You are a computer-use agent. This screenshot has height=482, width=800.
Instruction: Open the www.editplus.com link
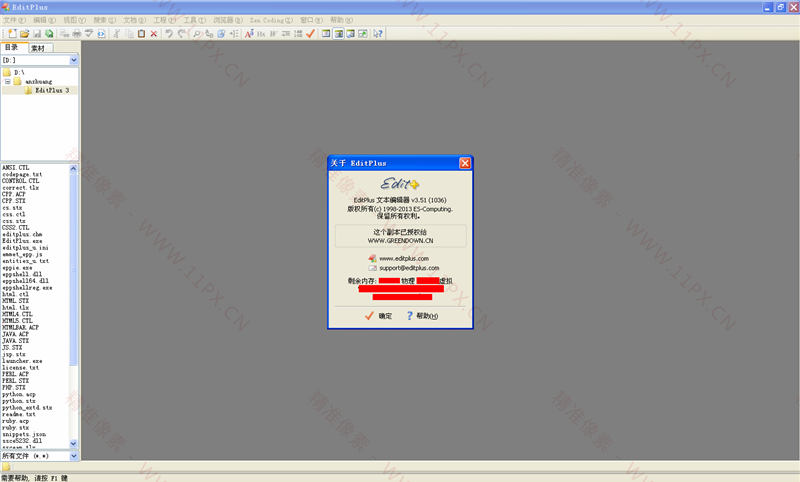pyautogui.click(x=404, y=259)
